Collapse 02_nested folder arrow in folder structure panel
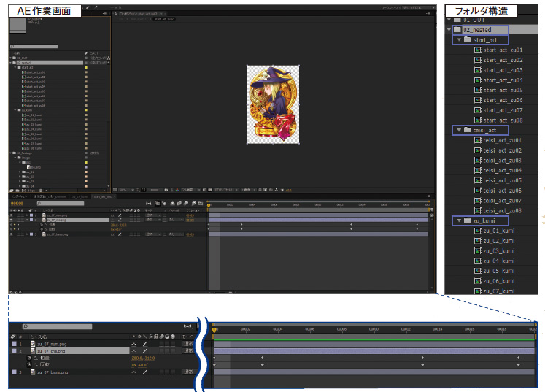 tap(449, 30)
